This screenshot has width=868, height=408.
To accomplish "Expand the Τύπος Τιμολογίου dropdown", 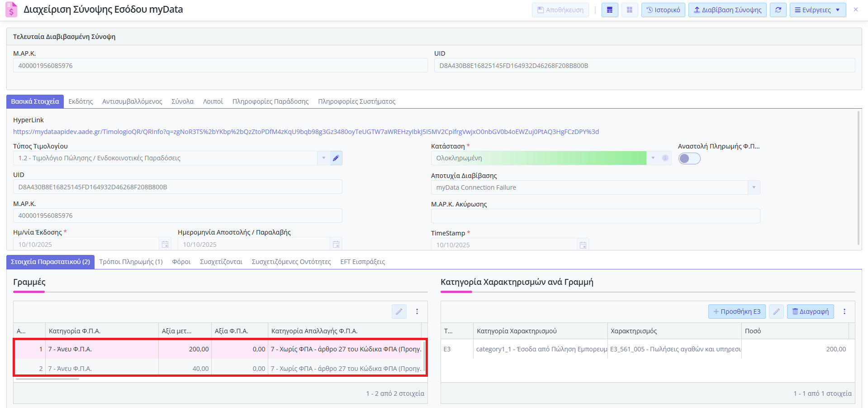I will point(324,158).
